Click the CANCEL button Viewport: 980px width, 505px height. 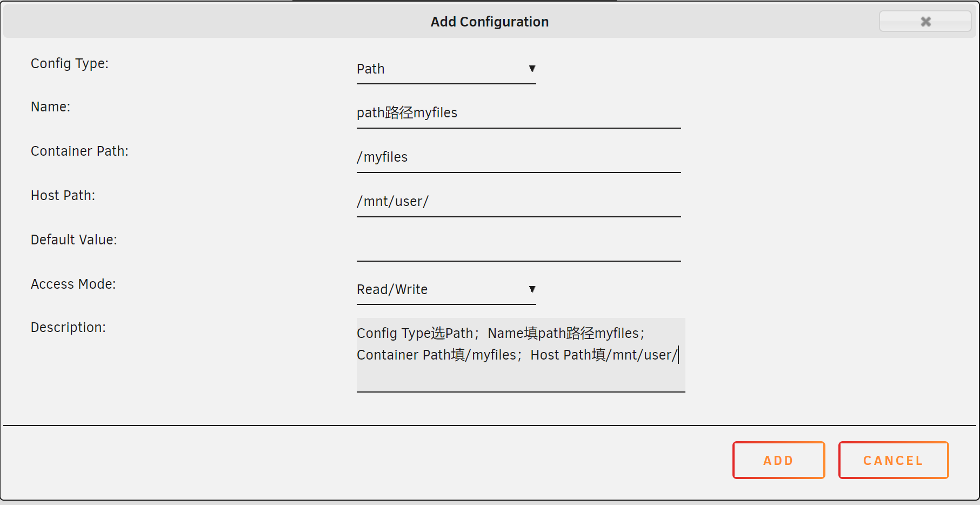893,460
